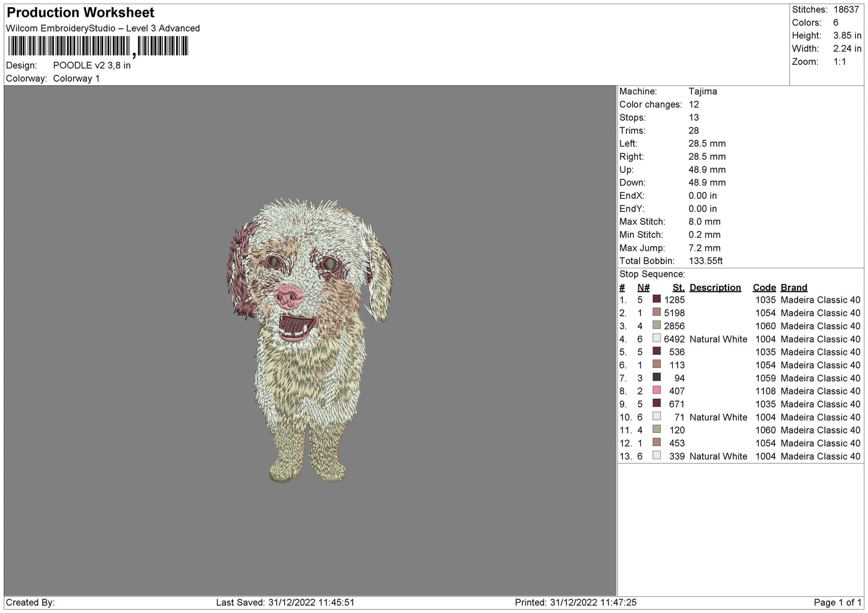Click design name 'POODLE v2 3,8 in'
Image resolution: width=868 pixels, height=613 pixels.
(x=92, y=65)
